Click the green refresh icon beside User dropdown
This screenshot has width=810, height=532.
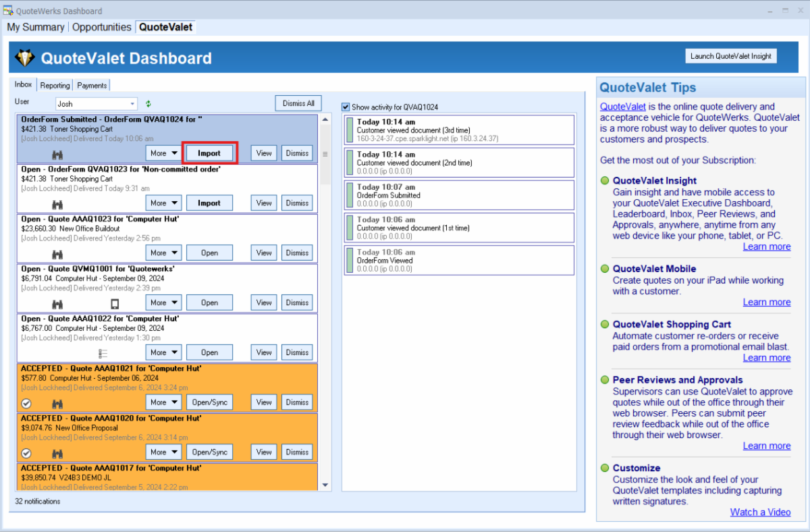pos(148,104)
